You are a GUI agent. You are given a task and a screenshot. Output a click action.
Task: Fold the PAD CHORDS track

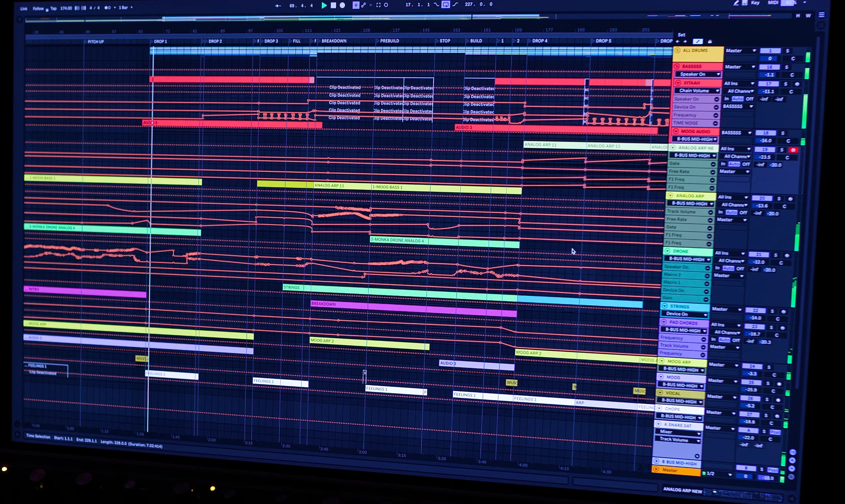(x=664, y=322)
